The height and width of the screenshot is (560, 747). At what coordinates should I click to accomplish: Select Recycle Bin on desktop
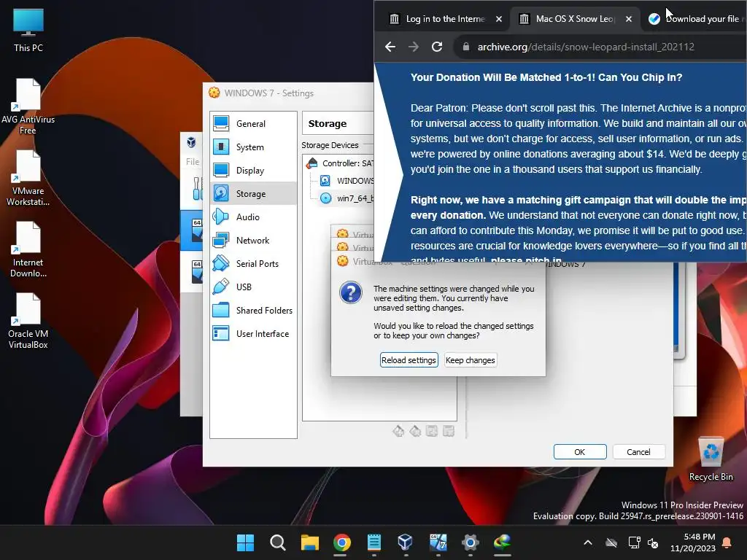pos(711,459)
